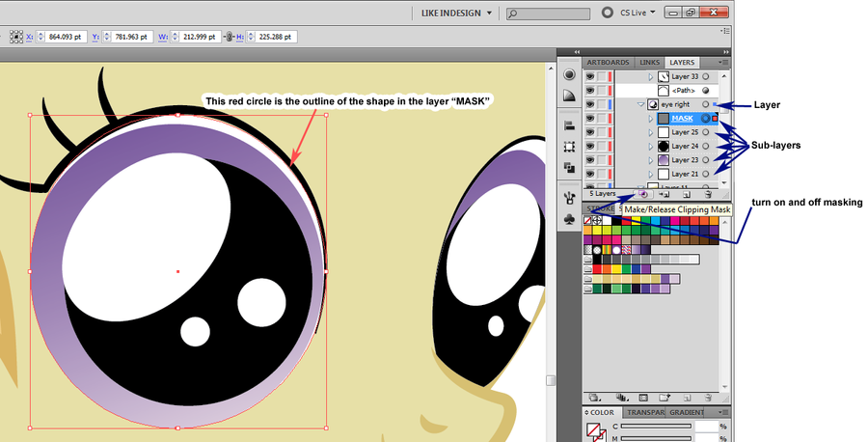Click the Create New Layer icon
This screenshot has width=868, height=442.
click(687, 194)
